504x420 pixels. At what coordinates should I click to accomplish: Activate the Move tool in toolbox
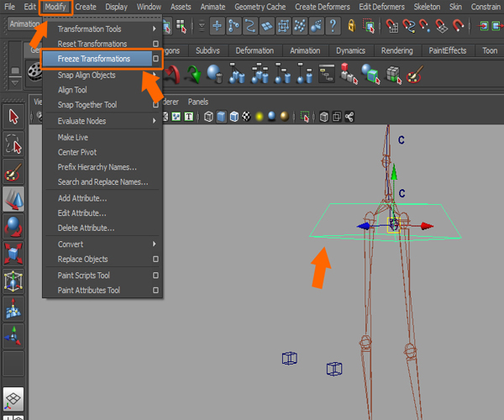(13, 199)
